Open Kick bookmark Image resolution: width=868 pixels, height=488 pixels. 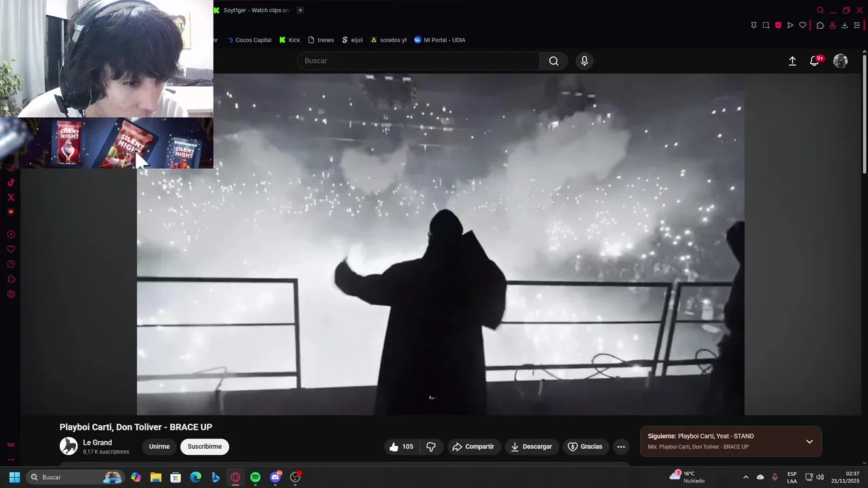coord(290,40)
